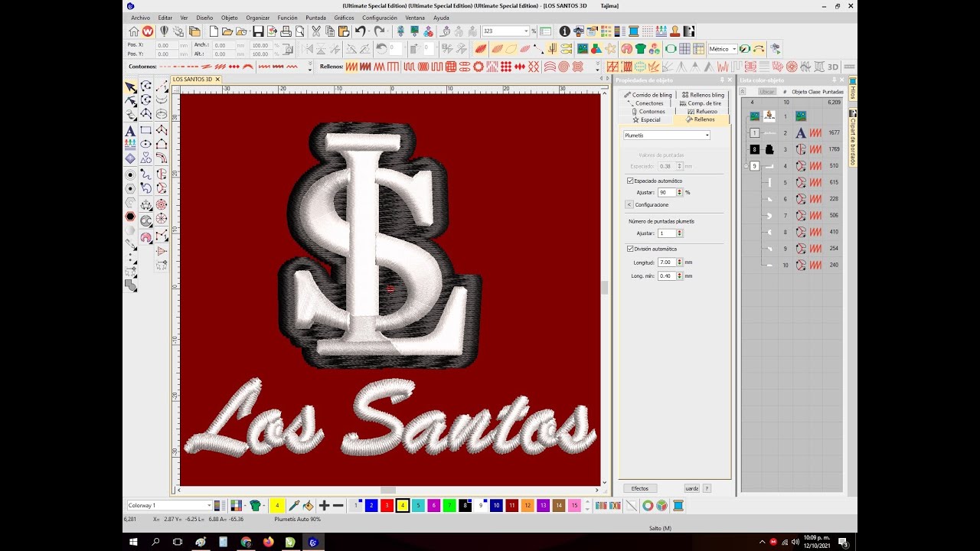Open the Diseño menu
The width and height of the screenshot is (980, 551).
click(204, 18)
